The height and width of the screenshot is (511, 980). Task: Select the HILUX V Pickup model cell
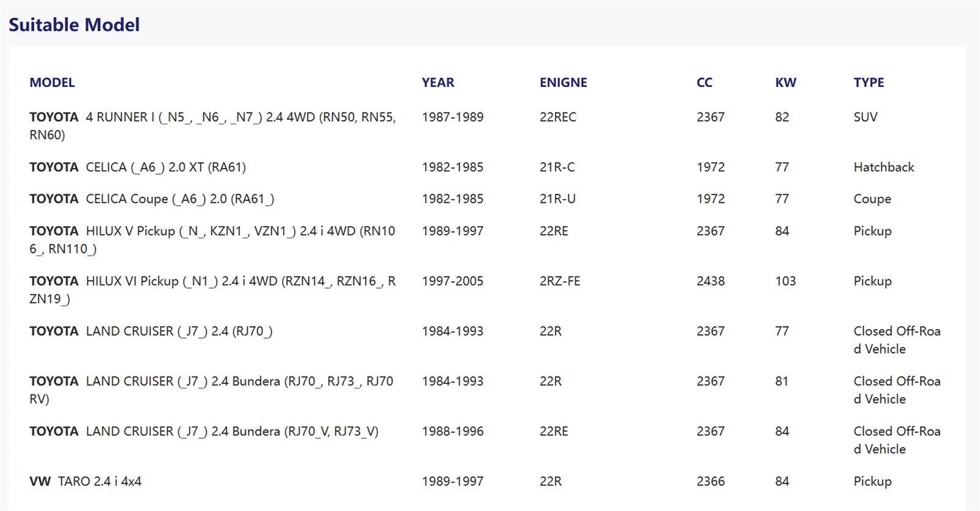213,240
